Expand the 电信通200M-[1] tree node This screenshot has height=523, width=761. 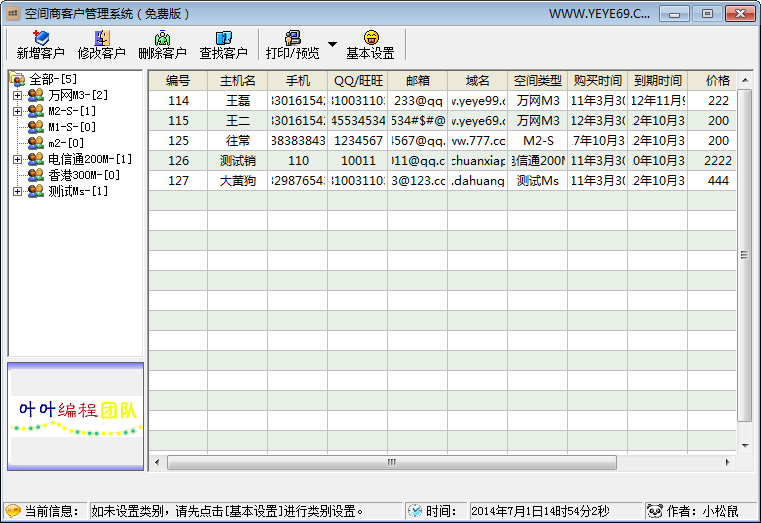coord(17,159)
